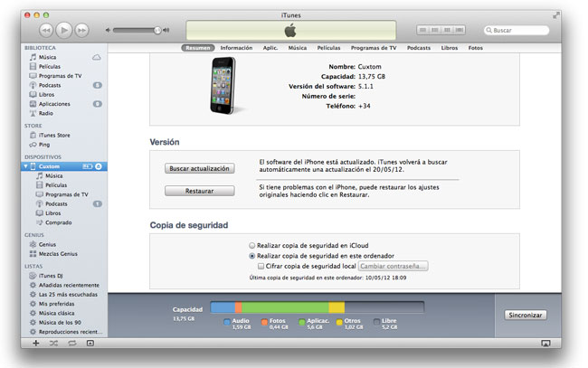Click the Genius atom icon
The image size is (588, 368).
(33, 244)
